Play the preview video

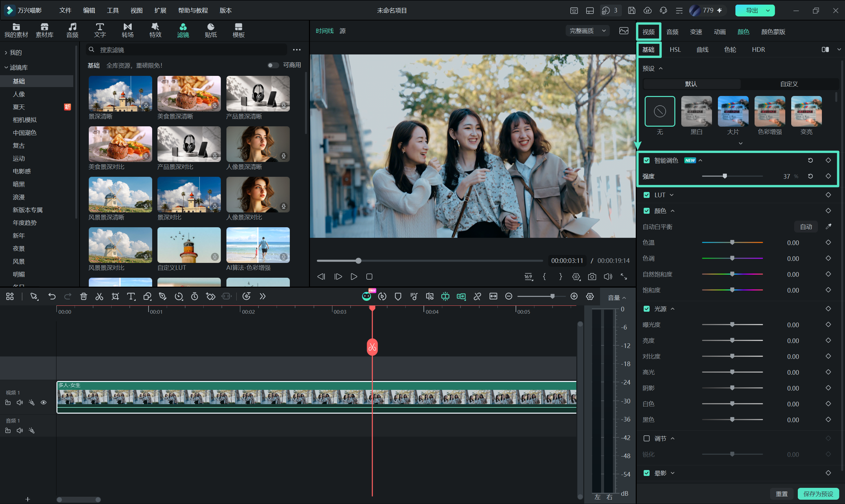coord(354,277)
